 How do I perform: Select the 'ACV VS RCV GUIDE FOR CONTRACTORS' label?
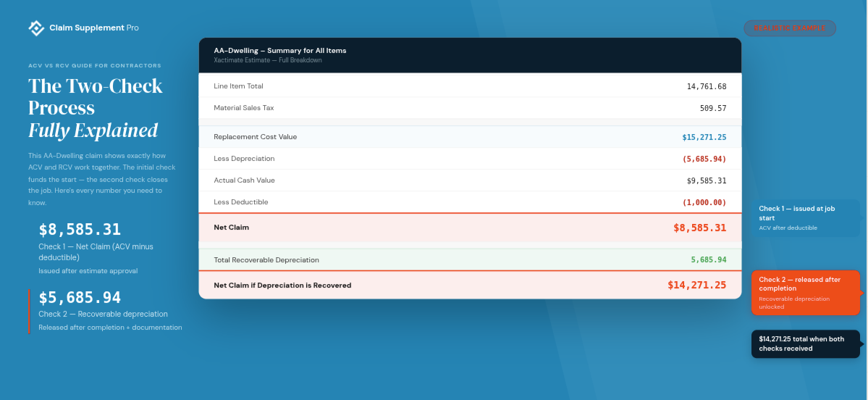pos(95,65)
